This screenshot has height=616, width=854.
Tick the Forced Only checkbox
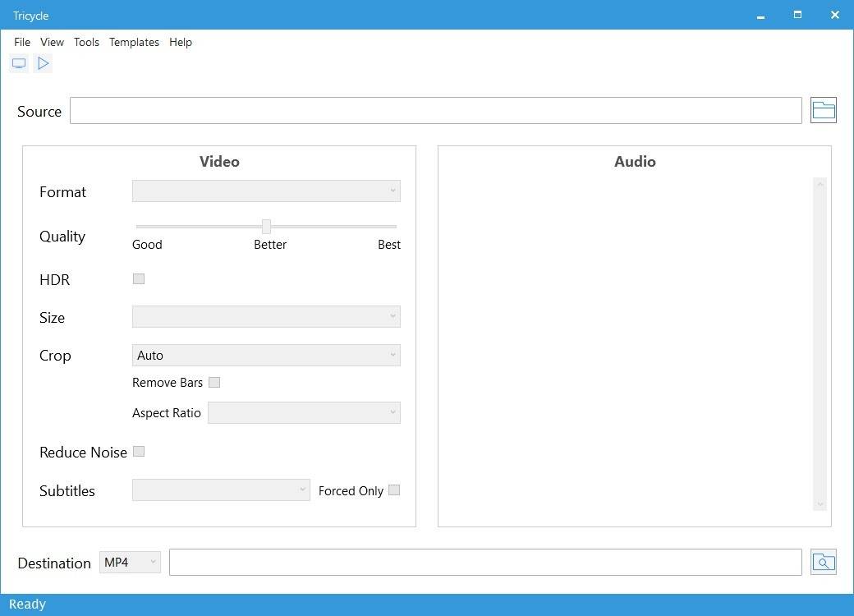tap(394, 490)
